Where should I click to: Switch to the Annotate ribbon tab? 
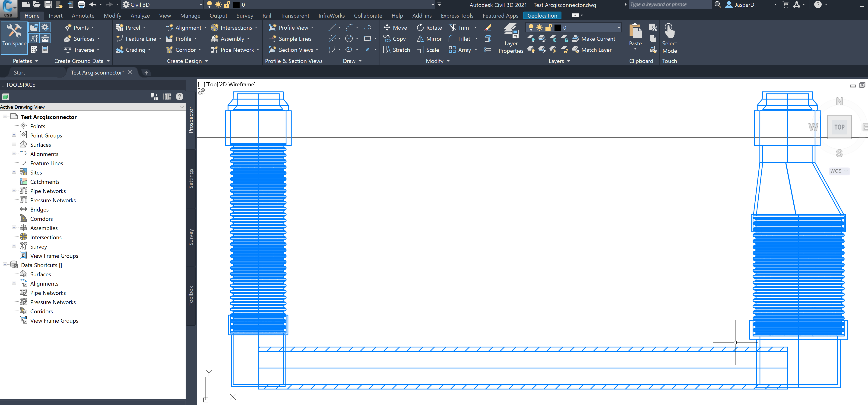coord(83,16)
